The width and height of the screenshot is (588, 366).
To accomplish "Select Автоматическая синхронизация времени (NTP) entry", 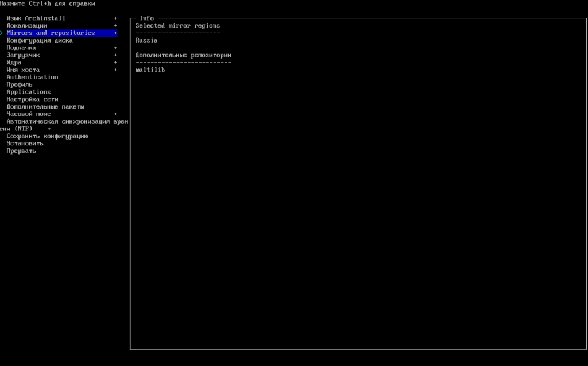I will tap(67, 122).
